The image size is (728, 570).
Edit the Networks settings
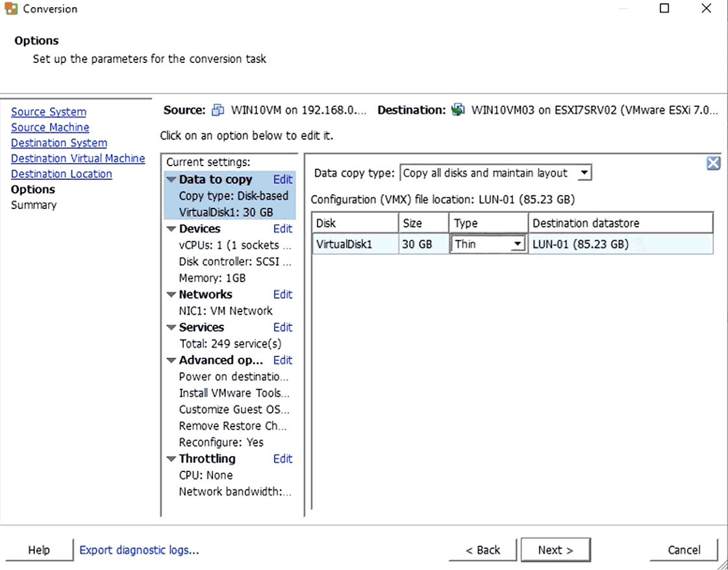(x=282, y=295)
